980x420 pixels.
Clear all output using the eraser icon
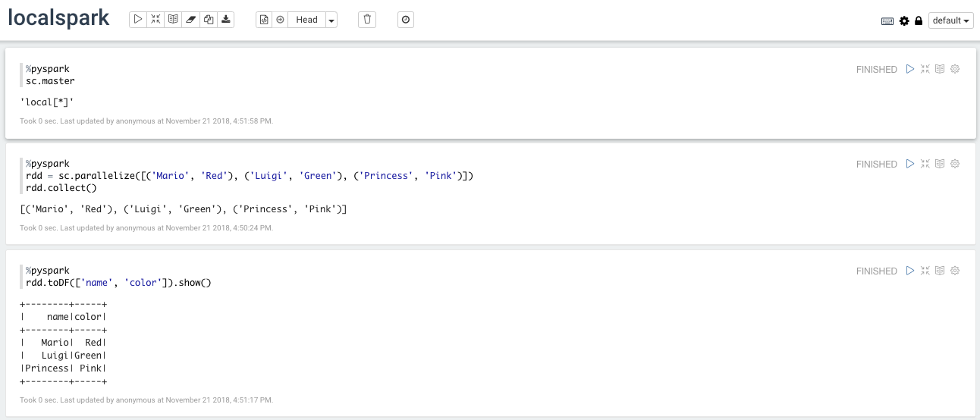tap(191, 20)
